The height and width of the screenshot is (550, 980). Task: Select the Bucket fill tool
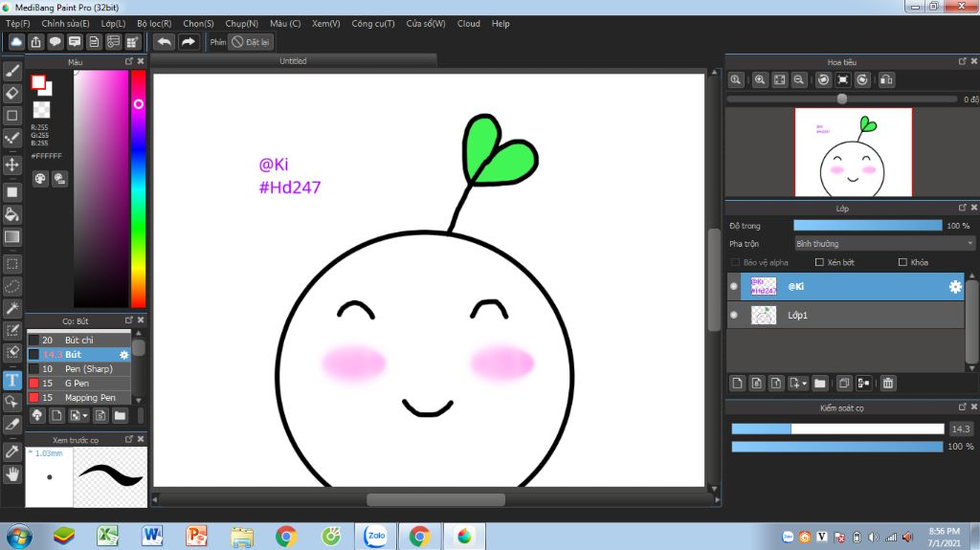(11, 214)
